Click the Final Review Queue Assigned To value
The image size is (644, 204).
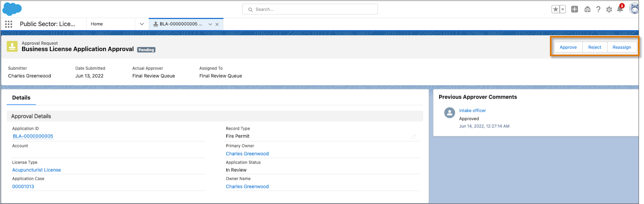click(221, 76)
